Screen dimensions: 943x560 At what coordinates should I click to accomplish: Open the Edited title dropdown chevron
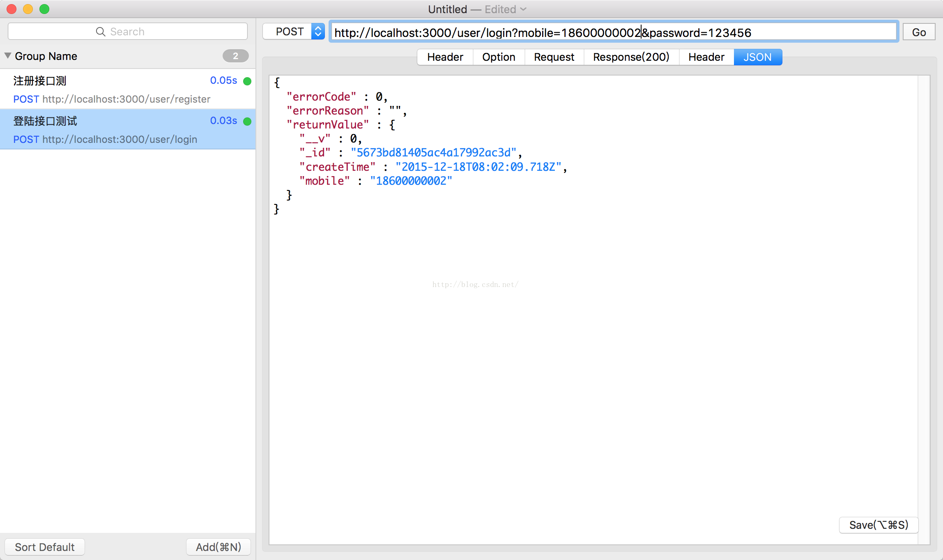click(x=523, y=9)
